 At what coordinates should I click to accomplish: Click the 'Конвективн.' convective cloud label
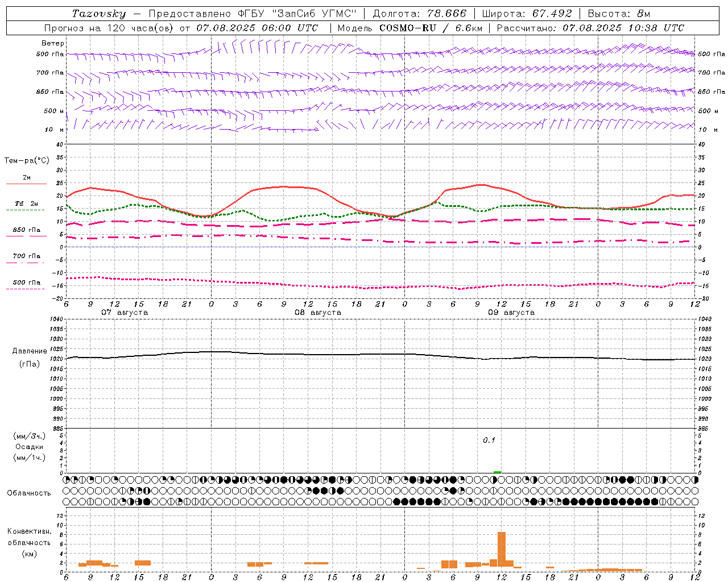(29, 531)
